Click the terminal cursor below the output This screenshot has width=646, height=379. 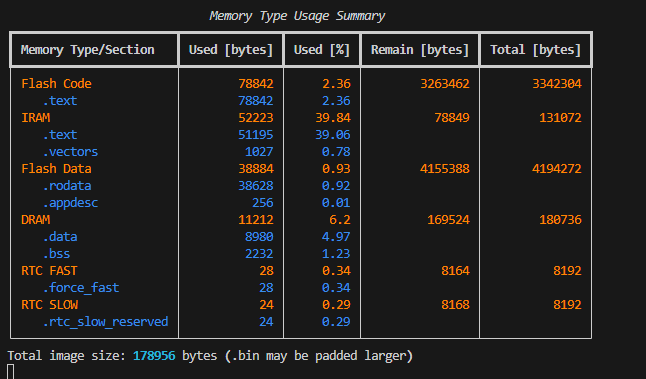point(11,372)
